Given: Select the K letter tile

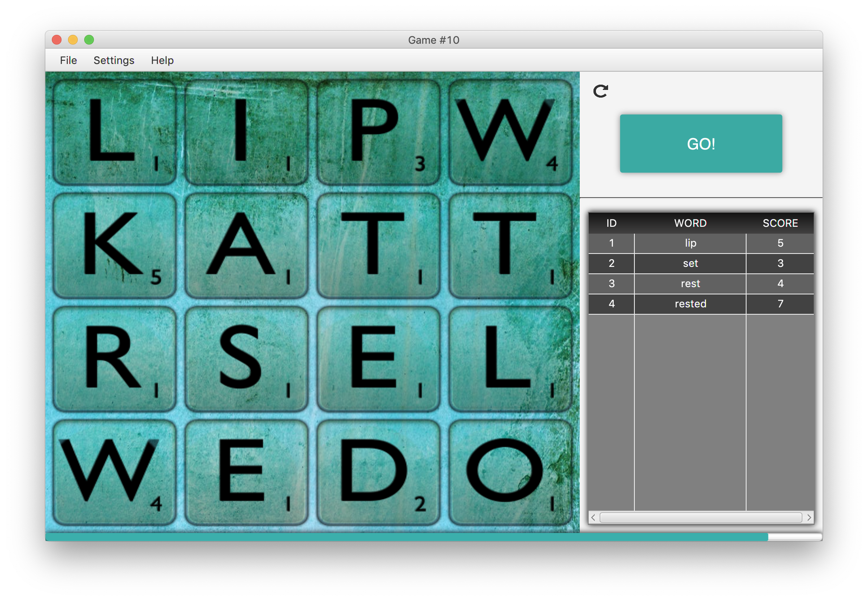Looking at the screenshot, I should coord(115,246).
